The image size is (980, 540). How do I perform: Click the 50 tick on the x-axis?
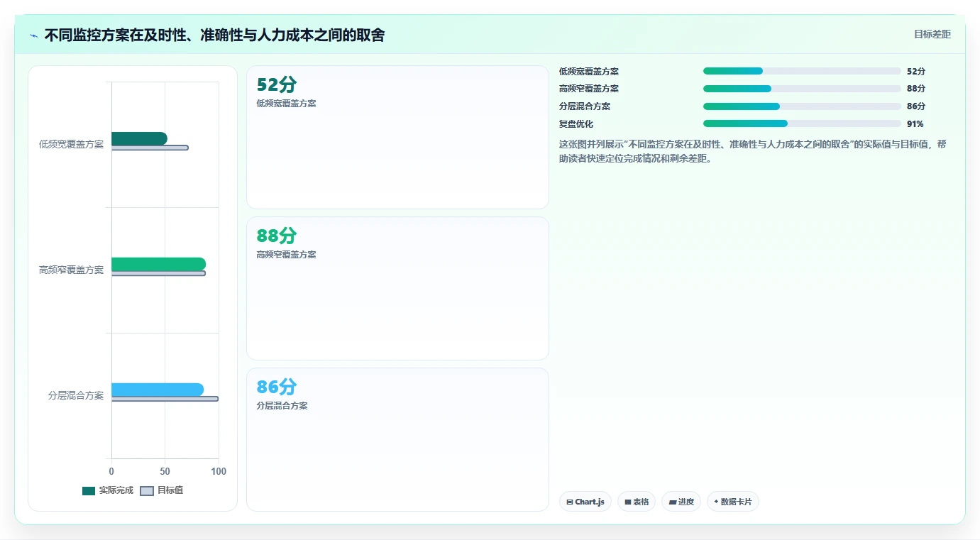tap(165, 471)
